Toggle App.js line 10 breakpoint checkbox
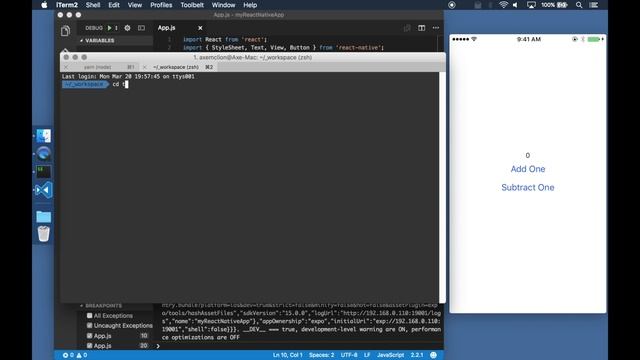The width and height of the screenshot is (640, 360). pyautogui.click(x=89, y=336)
